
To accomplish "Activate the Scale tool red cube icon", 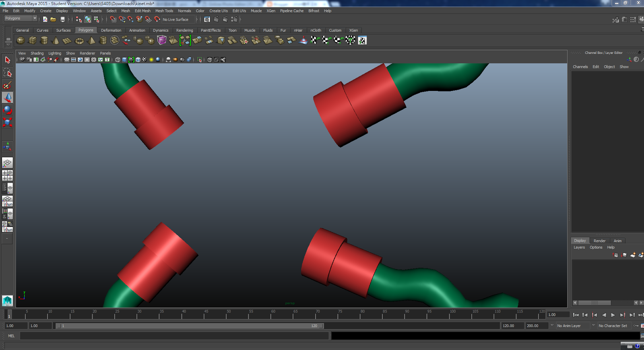I will pyautogui.click(x=7, y=122).
